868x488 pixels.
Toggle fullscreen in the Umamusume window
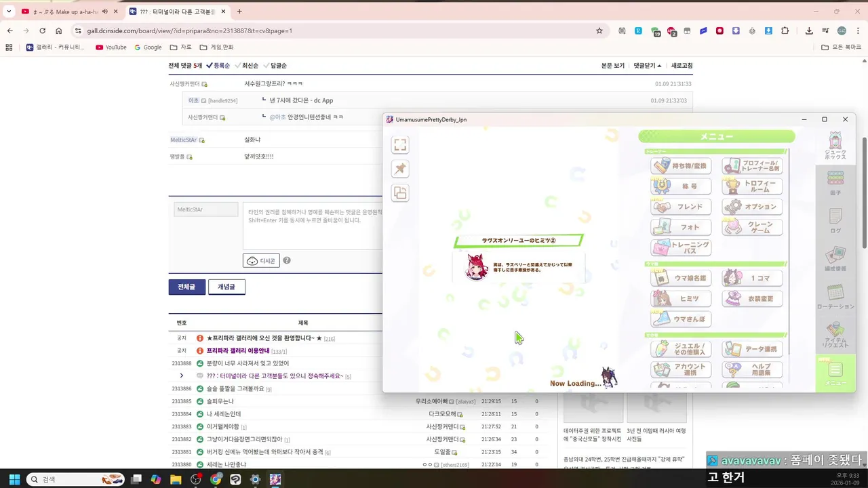(x=400, y=145)
